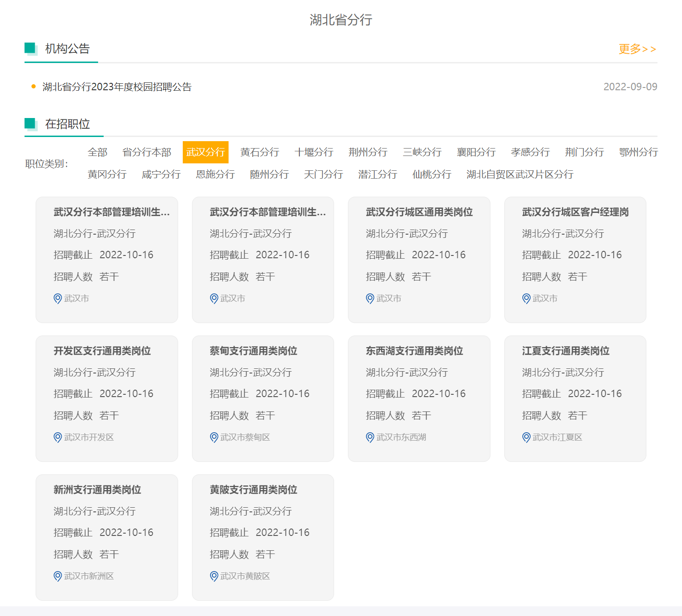
Task: Filter positions by 恩施分行
Action: (215, 174)
